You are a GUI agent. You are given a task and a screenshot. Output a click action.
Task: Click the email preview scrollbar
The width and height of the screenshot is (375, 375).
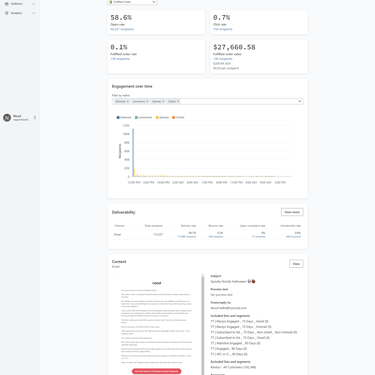click(202, 325)
